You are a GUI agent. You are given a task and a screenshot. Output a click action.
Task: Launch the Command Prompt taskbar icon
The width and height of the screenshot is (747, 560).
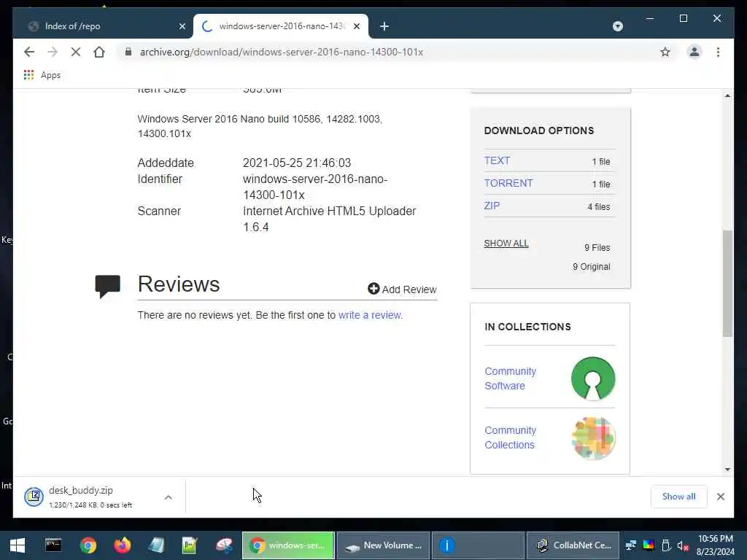tap(53, 545)
